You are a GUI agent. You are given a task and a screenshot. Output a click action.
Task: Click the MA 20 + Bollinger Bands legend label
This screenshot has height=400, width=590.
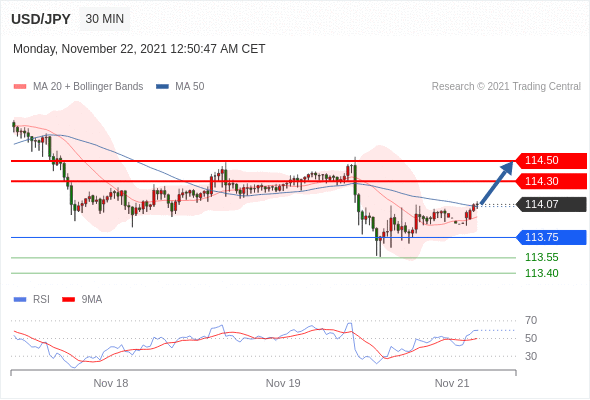(88, 87)
